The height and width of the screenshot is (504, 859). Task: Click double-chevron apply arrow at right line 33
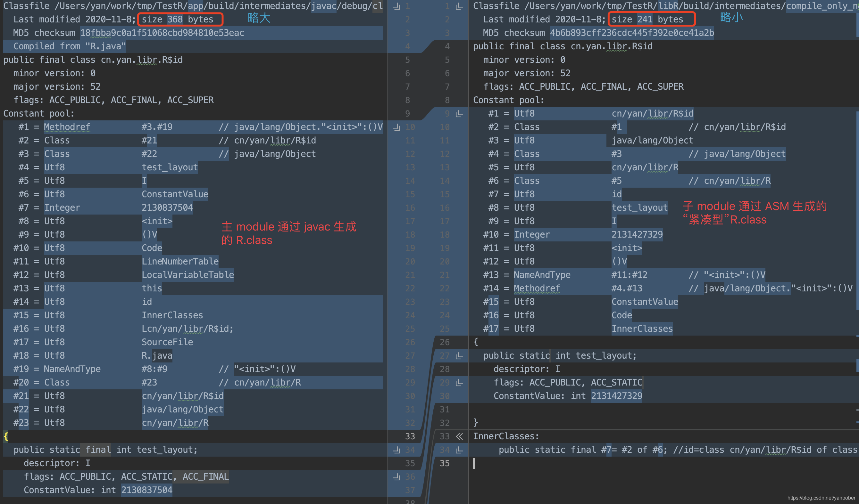point(460,436)
